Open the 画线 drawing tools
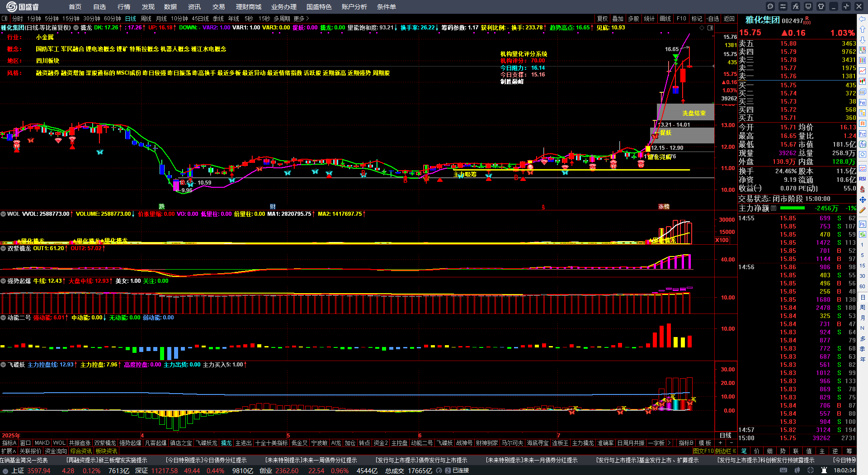Screen dimensions: 868x475 tap(665, 19)
